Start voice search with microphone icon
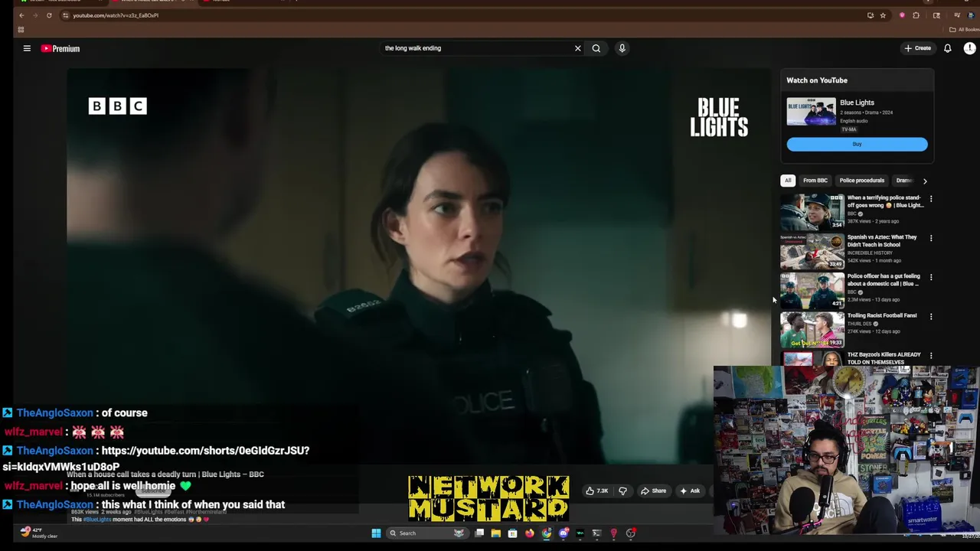The image size is (980, 551). point(622,48)
